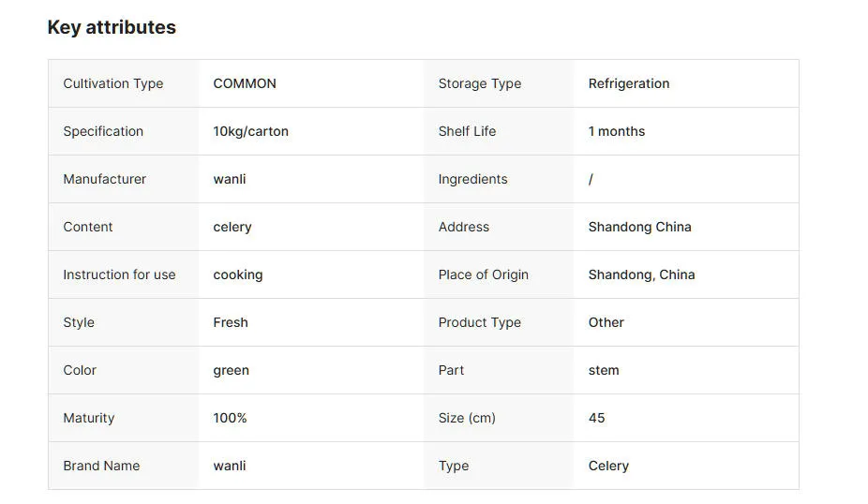
Task: Click the Size (cm) label
Action: coord(467,418)
